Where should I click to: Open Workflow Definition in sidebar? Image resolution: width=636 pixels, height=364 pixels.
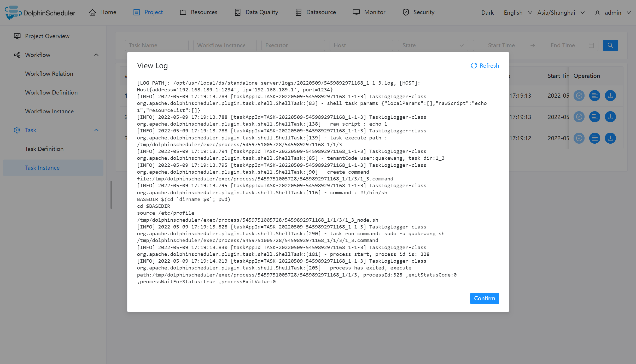[51, 92]
